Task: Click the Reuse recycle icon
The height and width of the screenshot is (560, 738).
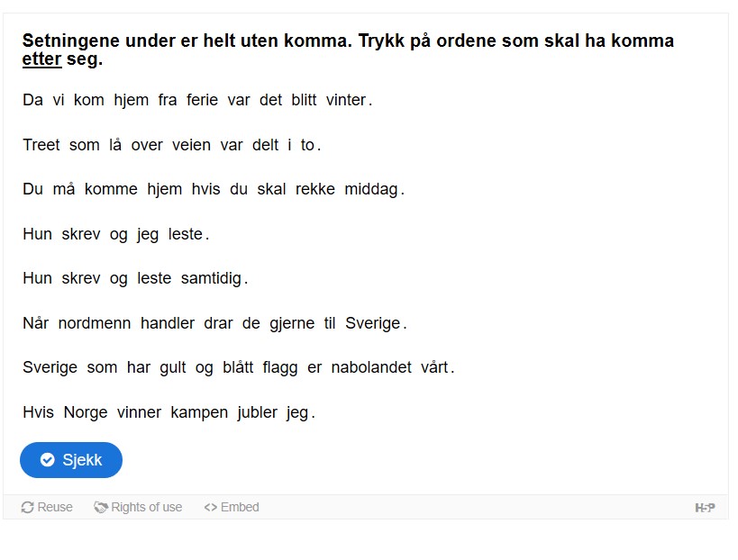Action: pos(27,508)
